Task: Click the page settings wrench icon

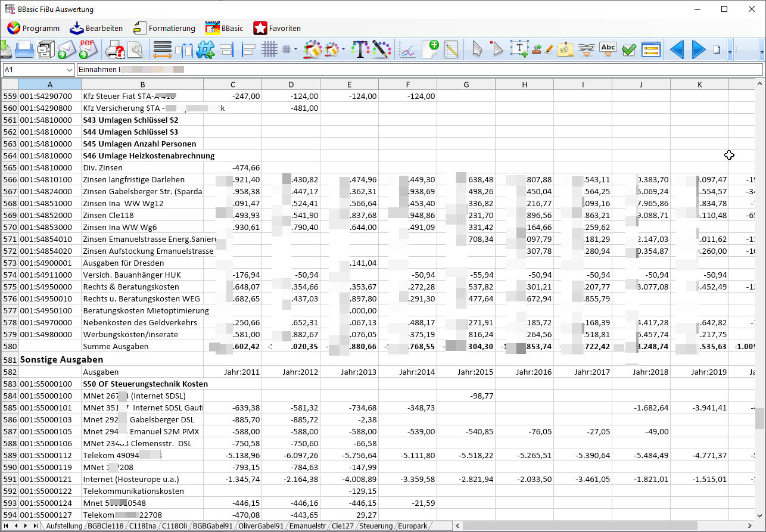Action: [x=135, y=50]
